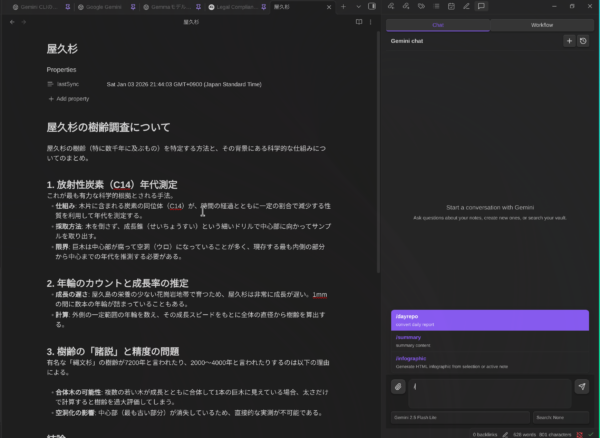Navigate forward using the right arrow
Viewport: 600px width, 438px height.
pyautogui.click(x=25, y=21)
